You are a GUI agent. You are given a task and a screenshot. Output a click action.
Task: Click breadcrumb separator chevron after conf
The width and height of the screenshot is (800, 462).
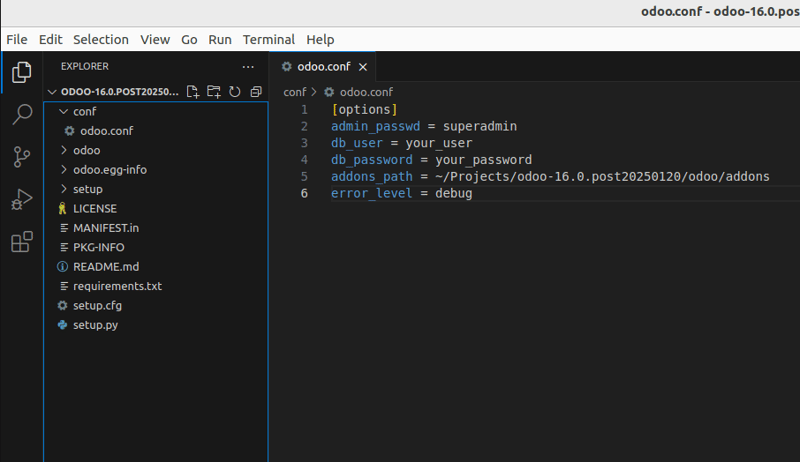click(x=314, y=92)
